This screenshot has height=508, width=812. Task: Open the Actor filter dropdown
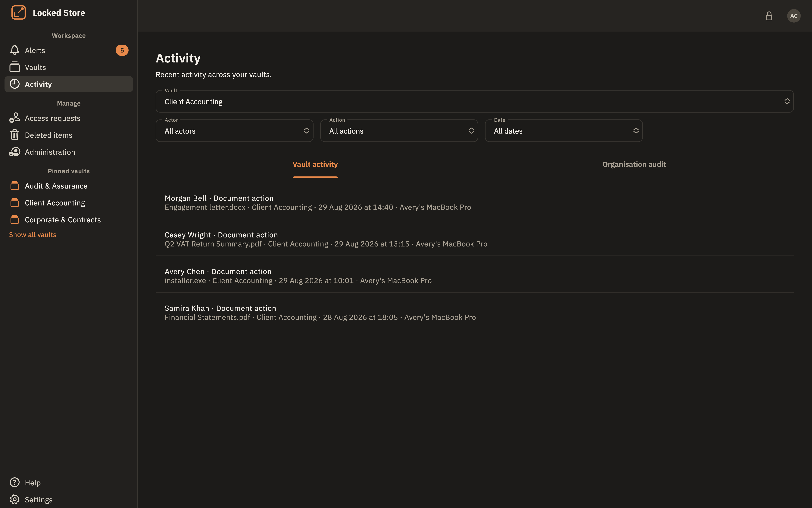coord(235,131)
